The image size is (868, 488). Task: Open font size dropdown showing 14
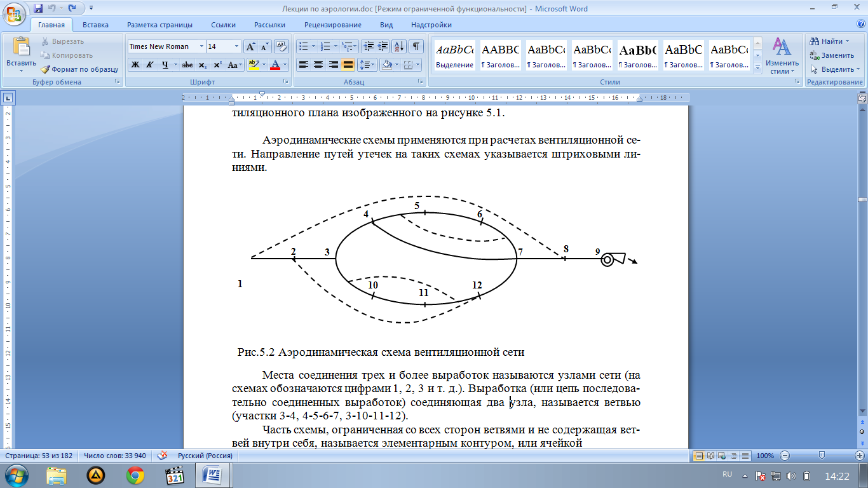coord(237,46)
